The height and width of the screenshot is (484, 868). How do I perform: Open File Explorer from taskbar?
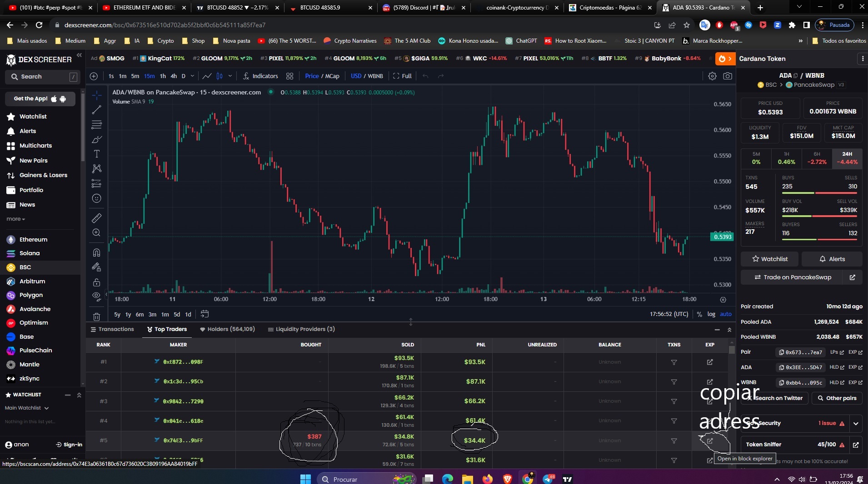point(467,479)
